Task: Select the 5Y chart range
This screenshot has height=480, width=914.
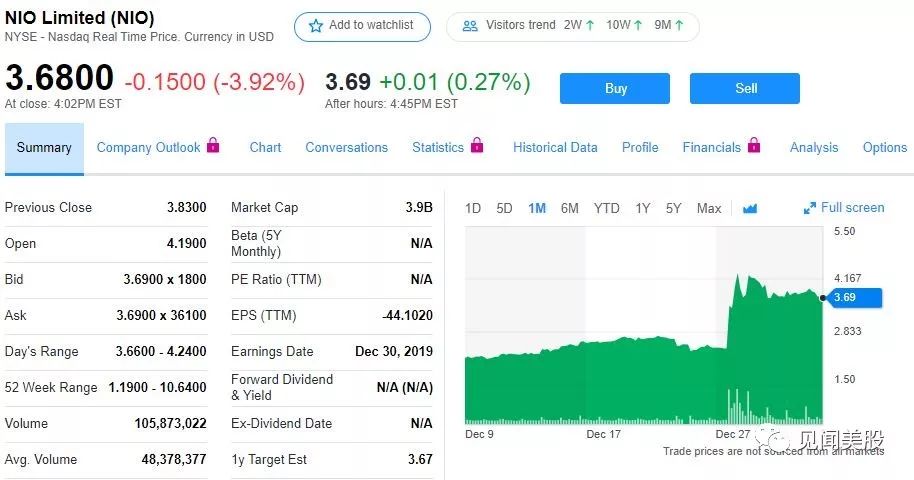Action: point(673,208)
